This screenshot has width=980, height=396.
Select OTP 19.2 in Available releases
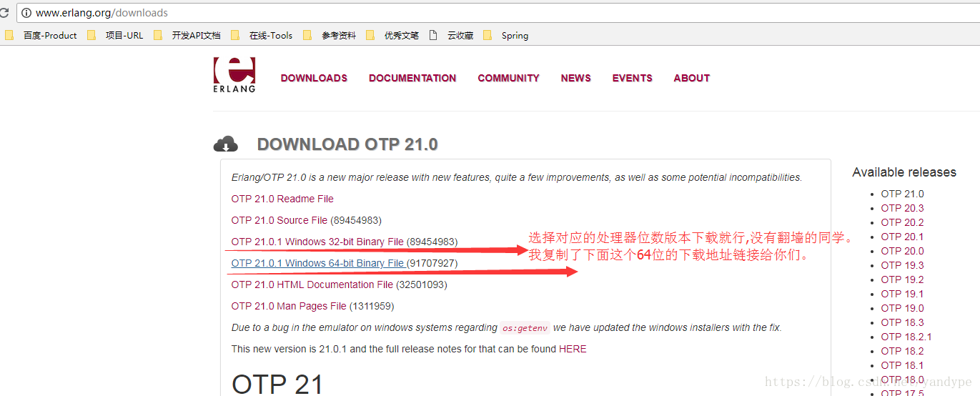(902, 279)
